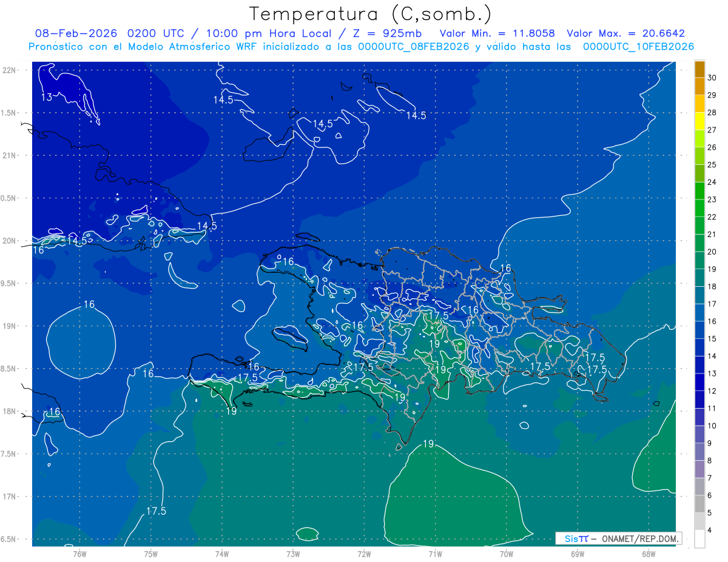Click the "75W" longitude axis label

150,554
